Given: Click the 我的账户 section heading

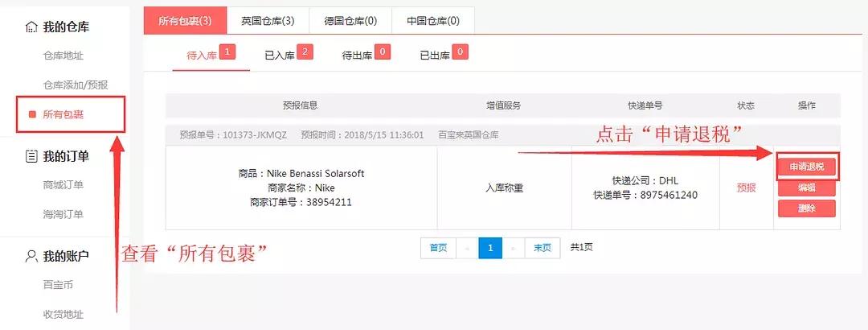Looking at the screenshot, I should (x=66, y=256).
